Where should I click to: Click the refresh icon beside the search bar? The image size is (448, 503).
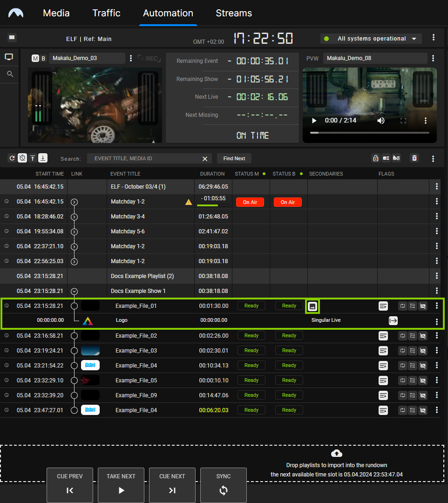tap(12, 158)
